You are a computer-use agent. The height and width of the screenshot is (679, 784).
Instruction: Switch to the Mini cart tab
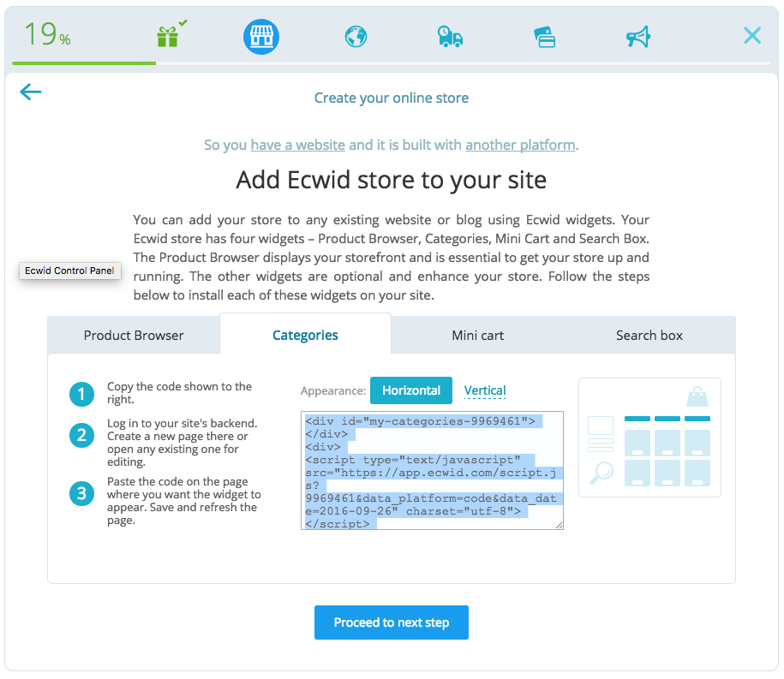477,336
